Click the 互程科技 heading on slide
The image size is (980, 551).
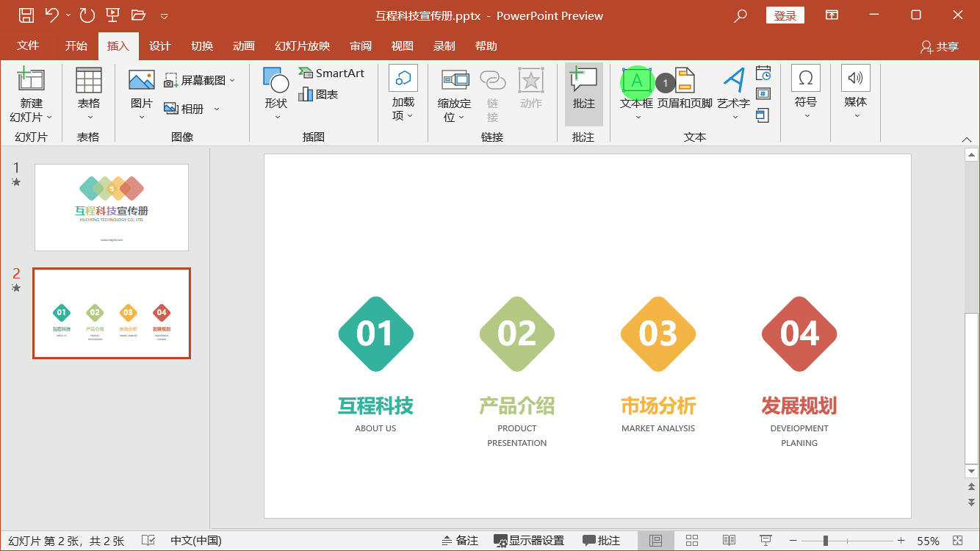(375, 406)
